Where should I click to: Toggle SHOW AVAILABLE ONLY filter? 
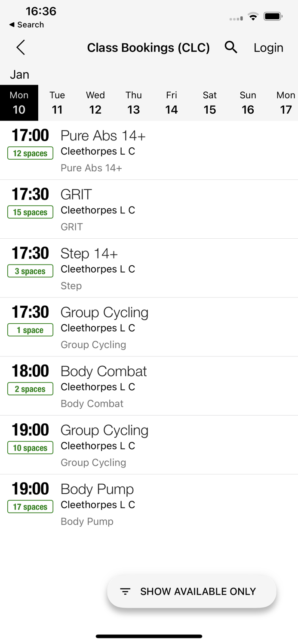click(x=192, y=591)
